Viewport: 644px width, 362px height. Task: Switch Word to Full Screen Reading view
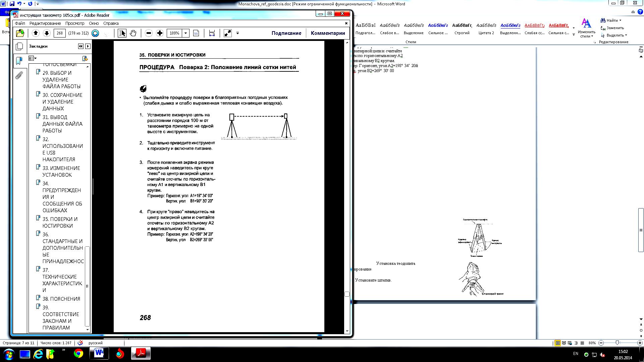564,343
